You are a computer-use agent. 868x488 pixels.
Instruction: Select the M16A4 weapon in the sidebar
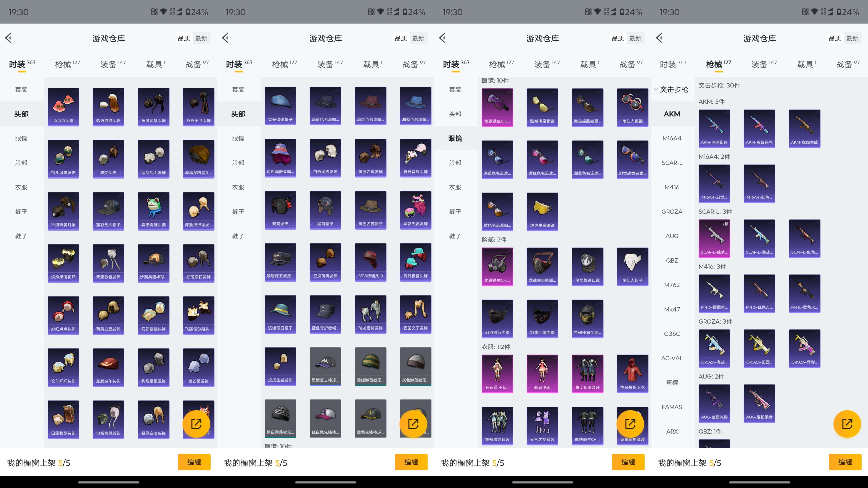click(672, 139)
